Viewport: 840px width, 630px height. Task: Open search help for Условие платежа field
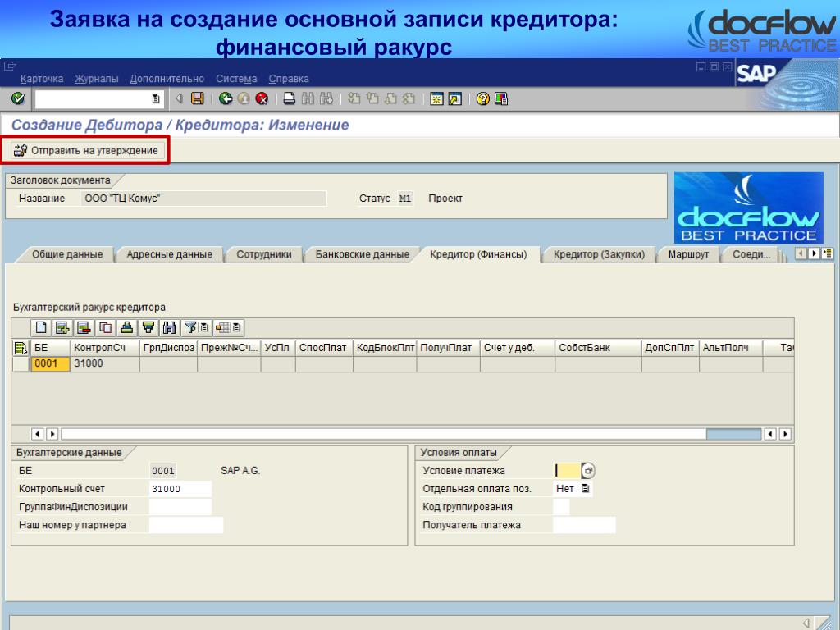pyautogui.click(x=588, y=471)
